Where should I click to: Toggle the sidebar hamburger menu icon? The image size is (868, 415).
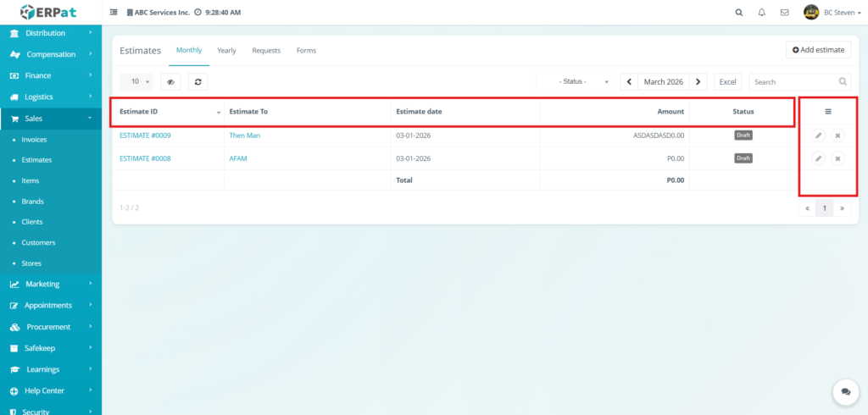(114, 13)
